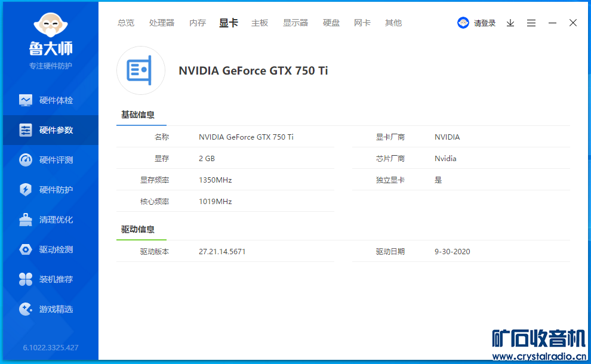
Task: Open the download arrow icon
Action: [510, 23]
